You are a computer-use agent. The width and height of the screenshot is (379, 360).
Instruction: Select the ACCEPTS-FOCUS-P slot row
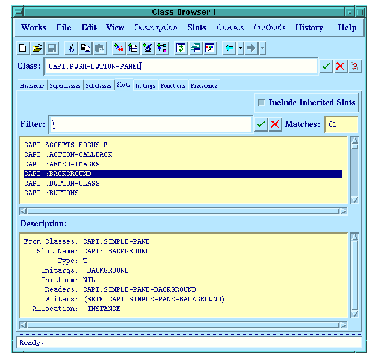[183, 145]
